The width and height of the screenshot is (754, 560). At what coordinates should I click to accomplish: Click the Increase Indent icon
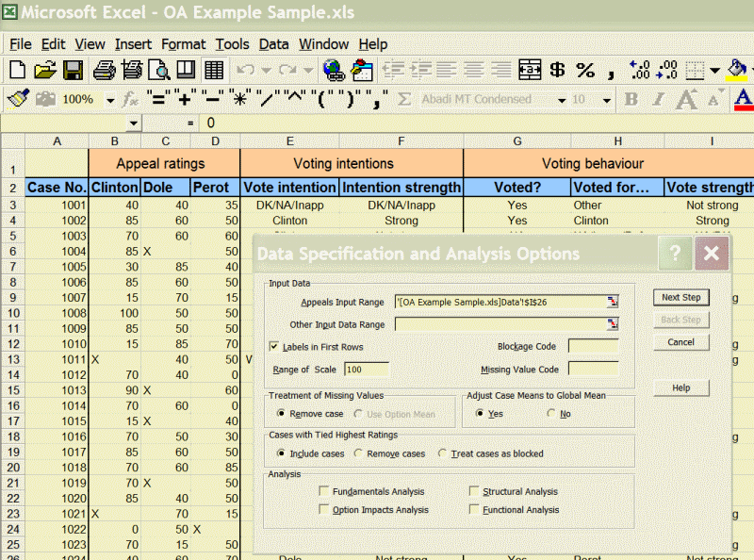(420, 71)
